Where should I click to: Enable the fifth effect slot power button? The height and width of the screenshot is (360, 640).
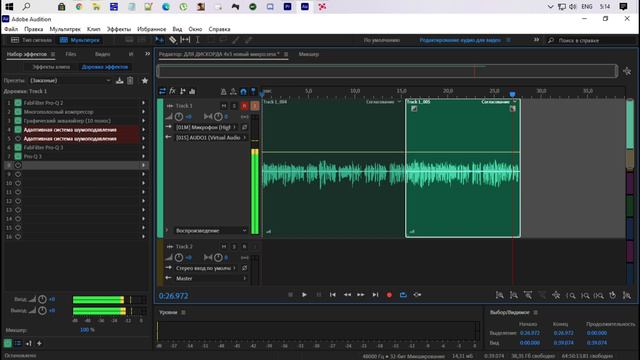[18, 139]
